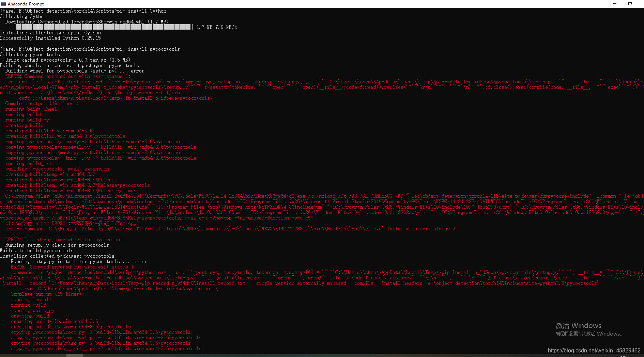The image size is (644, 357).
Task: Click the 'creating build\temp...Release\common' line
Action: point(71,191)
